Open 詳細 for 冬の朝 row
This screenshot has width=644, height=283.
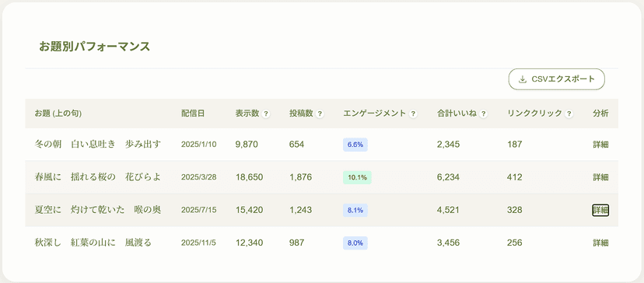600,145
